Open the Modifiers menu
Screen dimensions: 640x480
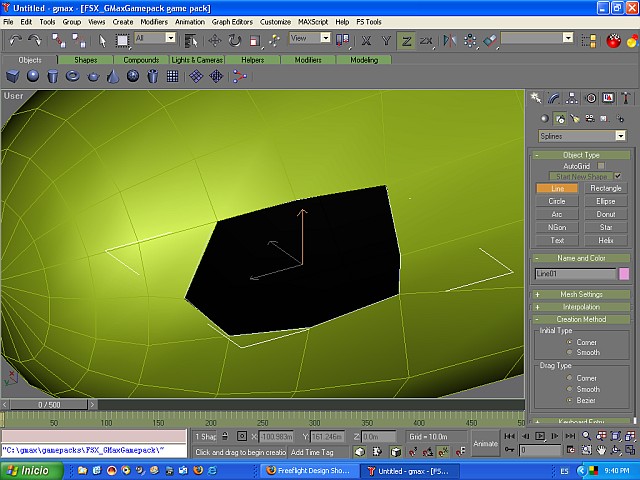[154, 21]
